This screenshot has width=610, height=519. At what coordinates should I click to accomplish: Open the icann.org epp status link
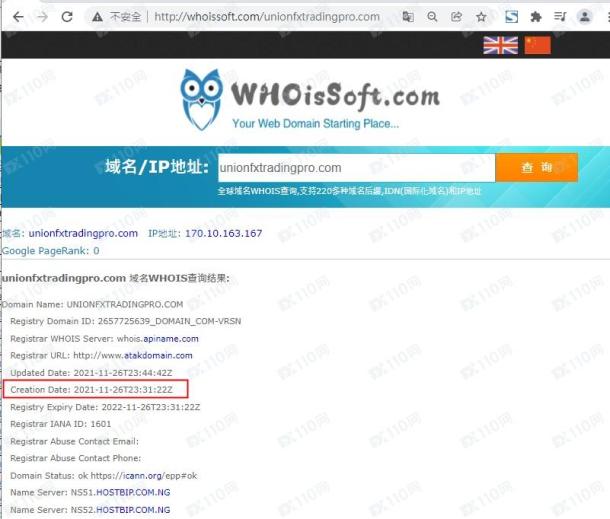pos(144,476)
